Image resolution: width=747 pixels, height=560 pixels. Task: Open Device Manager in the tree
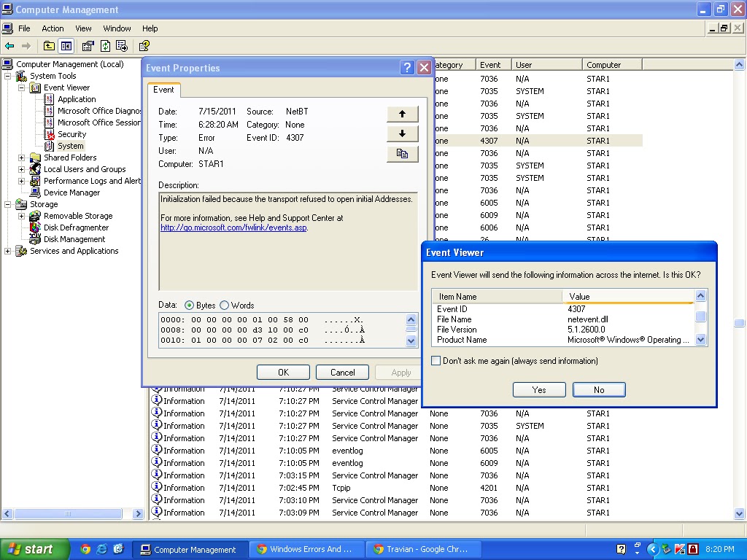[x=71, y=192]
